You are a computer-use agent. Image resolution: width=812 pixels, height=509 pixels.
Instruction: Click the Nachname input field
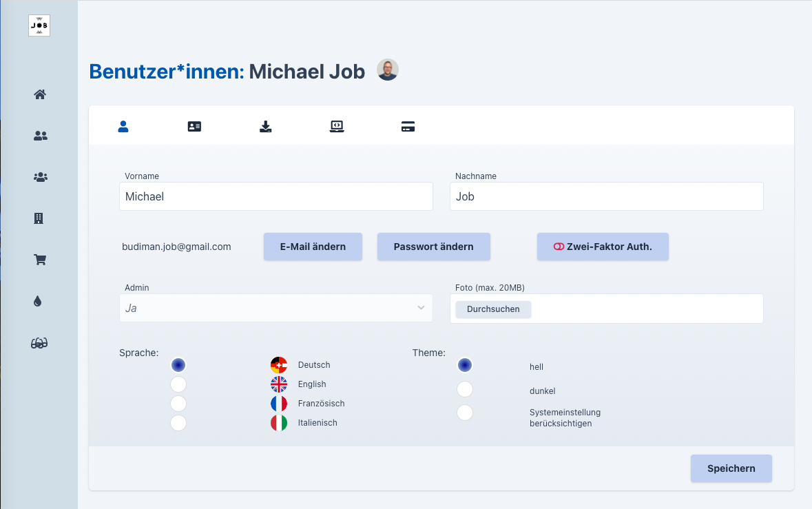coord(606,196)
